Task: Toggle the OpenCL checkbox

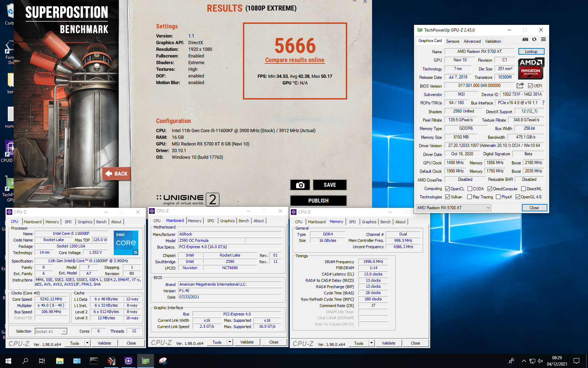Action: coord(447,189)
